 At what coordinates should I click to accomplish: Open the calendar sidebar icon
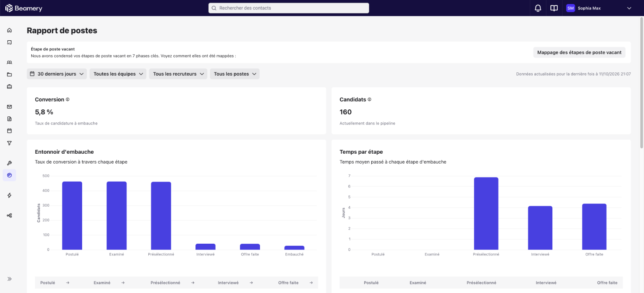(x=9, y=131)
